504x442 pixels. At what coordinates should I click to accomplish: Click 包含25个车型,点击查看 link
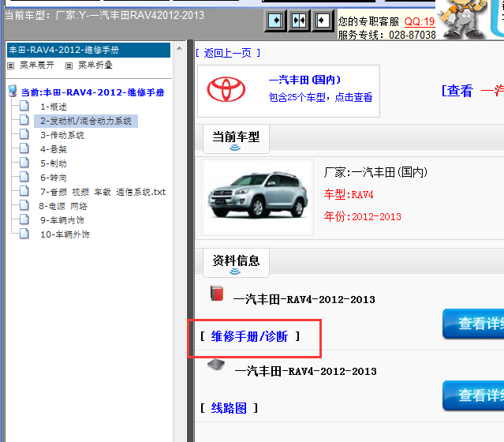tap(320, 97)
